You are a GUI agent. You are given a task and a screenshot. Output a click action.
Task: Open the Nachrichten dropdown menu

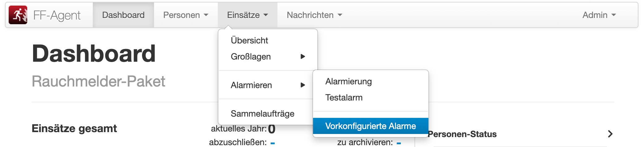pyautogui.click(x=314, y=15)
